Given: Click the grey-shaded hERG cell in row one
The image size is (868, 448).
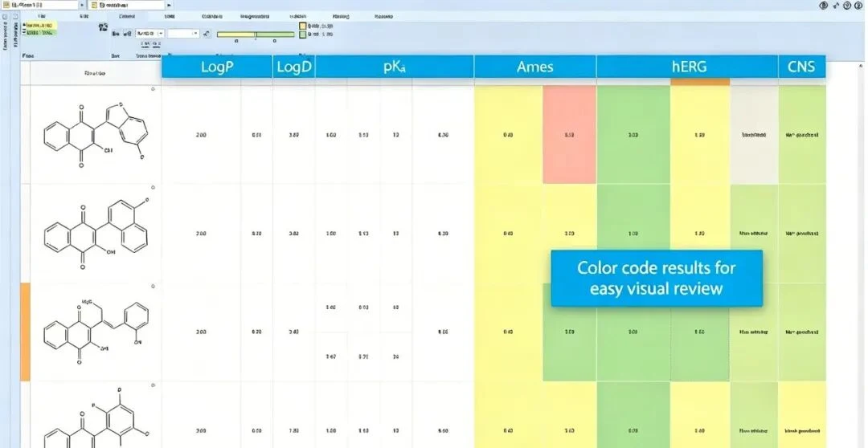Looking at the screenshot, I should coord(754,134).
